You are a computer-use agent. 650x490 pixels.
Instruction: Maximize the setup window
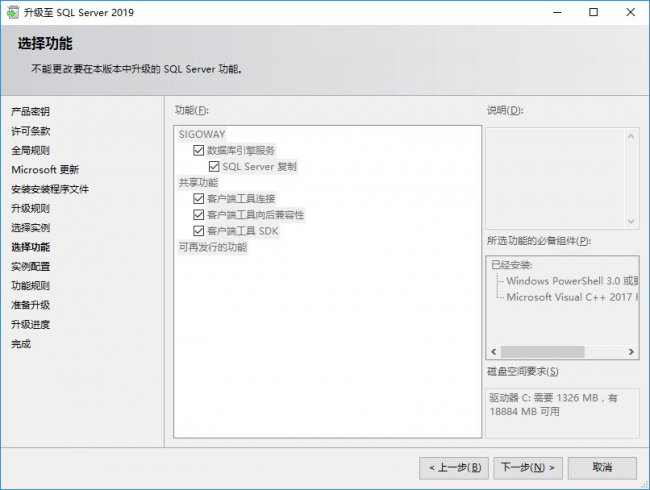tap(594, 12)
